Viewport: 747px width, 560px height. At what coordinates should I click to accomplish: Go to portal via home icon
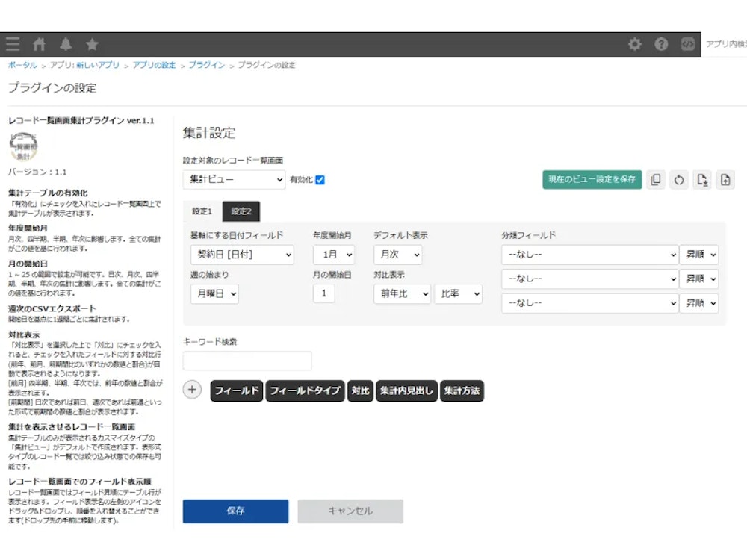39,44
